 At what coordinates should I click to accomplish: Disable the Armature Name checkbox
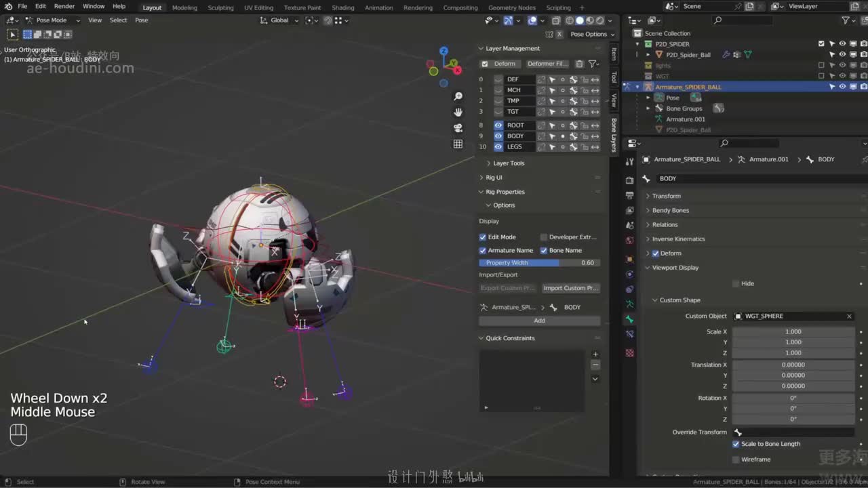point(483,251)
